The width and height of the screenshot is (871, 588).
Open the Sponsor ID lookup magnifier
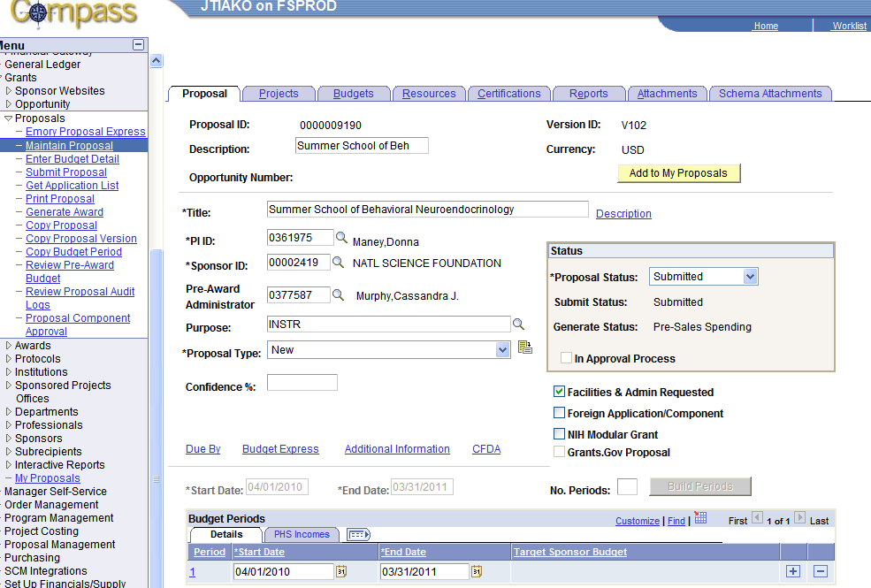pyautogui.click(x=338, y=262)
